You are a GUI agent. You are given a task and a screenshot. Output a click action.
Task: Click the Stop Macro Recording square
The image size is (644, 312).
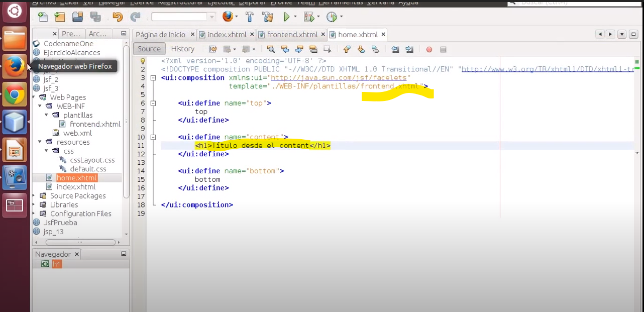443,49
